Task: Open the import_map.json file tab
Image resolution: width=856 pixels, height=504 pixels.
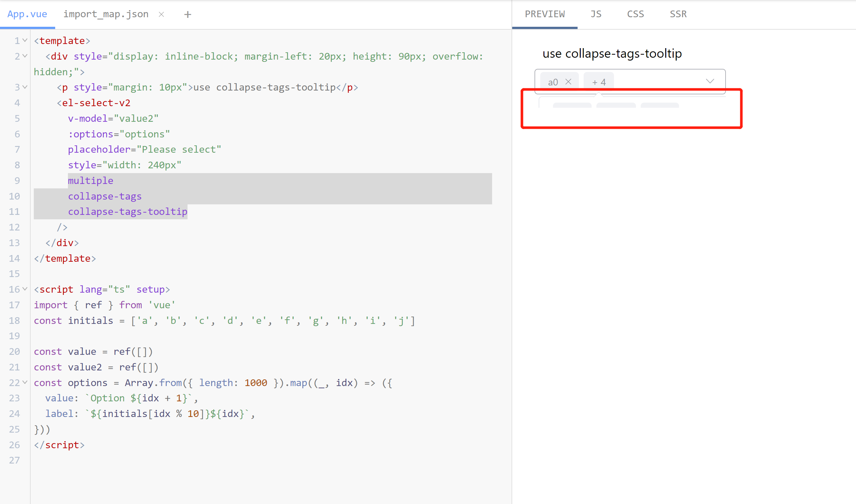Action: click(106, 14)
